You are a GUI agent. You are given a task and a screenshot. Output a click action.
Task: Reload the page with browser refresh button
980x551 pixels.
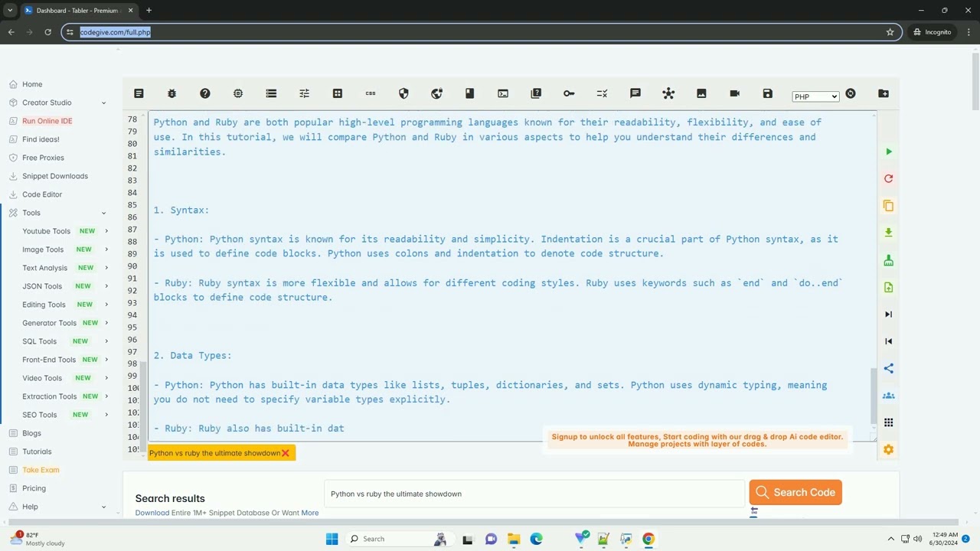[x=47, y=32]
